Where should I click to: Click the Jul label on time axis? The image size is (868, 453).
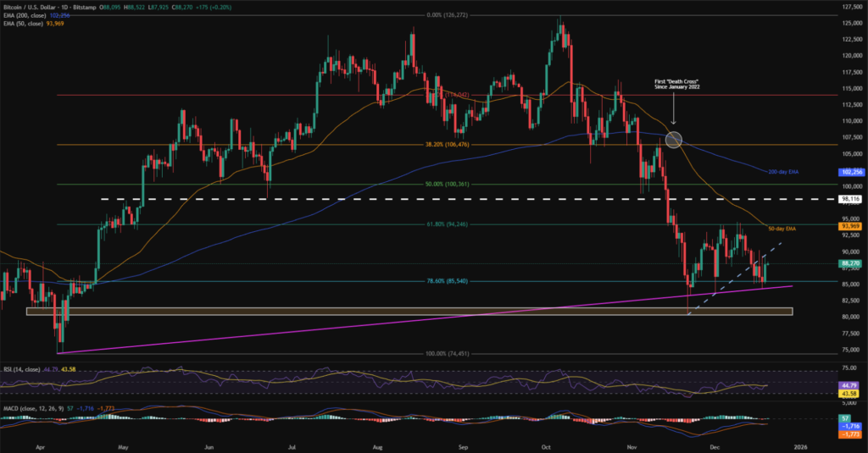(x=292, y=447)
